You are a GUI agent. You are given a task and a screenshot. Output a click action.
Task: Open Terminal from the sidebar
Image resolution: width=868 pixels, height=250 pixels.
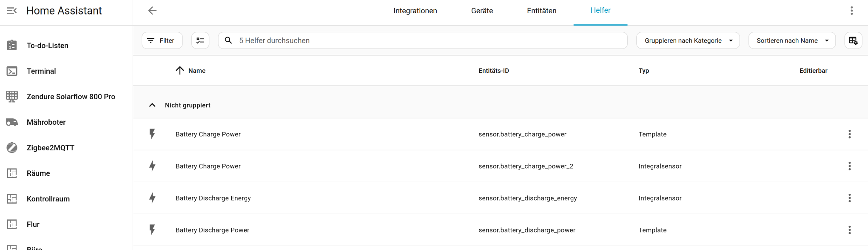41,71
